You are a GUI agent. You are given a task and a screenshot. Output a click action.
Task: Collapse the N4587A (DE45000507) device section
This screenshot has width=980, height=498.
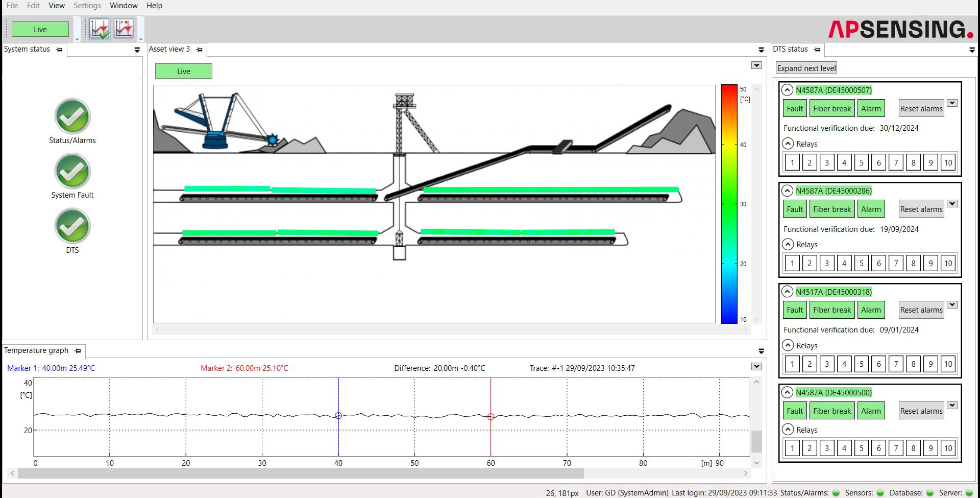787,90
